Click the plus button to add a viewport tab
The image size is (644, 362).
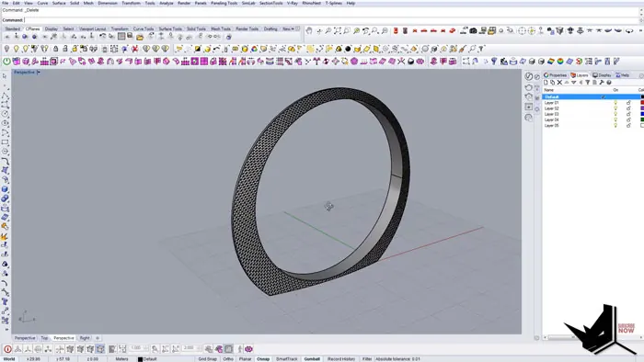pos(98,338)
